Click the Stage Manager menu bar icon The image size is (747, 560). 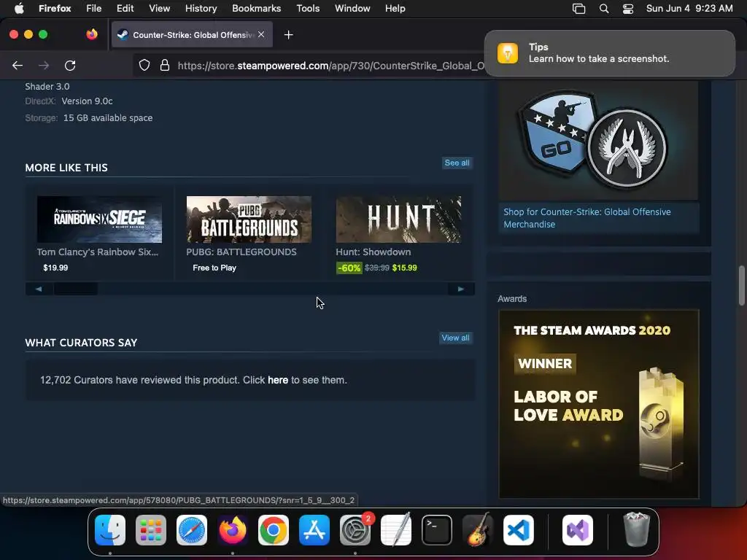click(578, 9)
